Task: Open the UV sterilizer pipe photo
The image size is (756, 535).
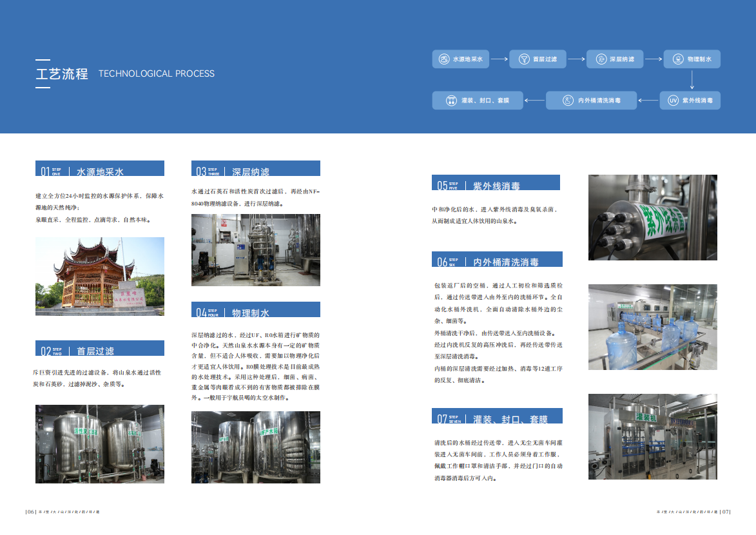Action: (x=652, y=217)
